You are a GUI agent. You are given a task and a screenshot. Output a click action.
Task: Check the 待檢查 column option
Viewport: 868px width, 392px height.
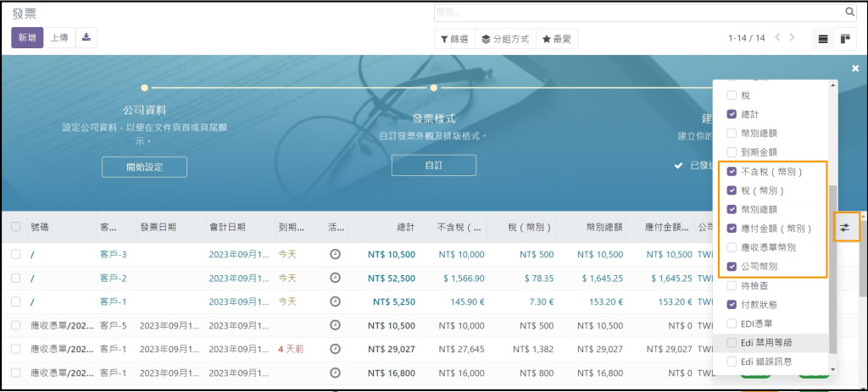732,286
